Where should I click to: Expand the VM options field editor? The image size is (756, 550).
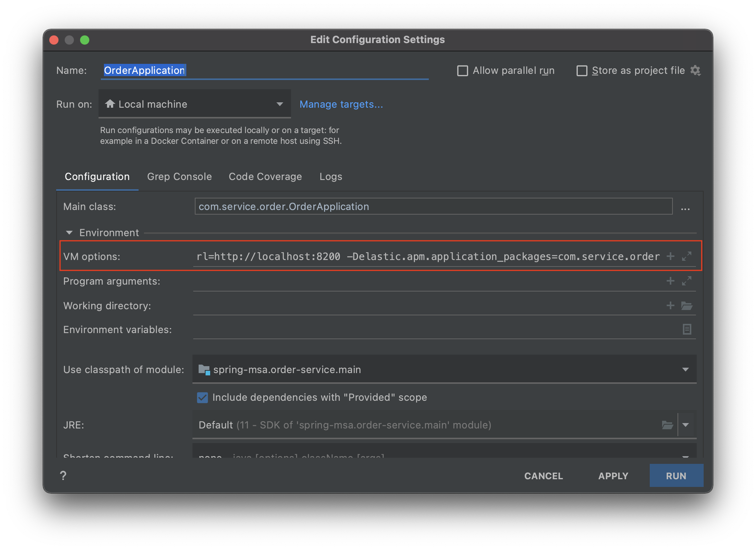(687, 256)
